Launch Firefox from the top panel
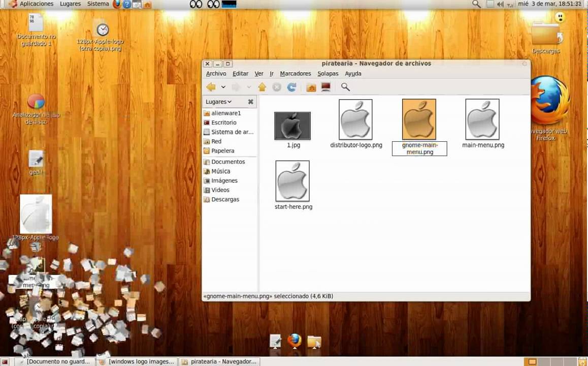This screenshot has height=366, width=588. [x=117, y=4]
